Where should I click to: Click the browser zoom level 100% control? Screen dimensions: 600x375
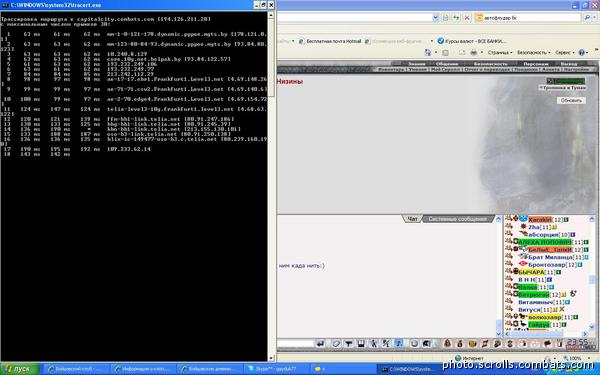pyautogui.click(x=576, y=358)
